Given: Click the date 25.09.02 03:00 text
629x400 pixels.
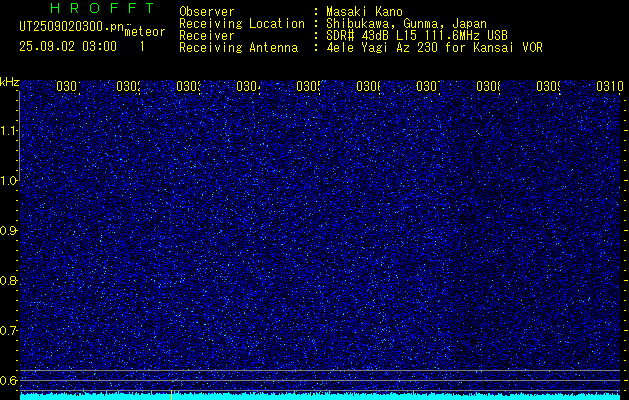Looking at the screenshot, I should pos(68,47).
